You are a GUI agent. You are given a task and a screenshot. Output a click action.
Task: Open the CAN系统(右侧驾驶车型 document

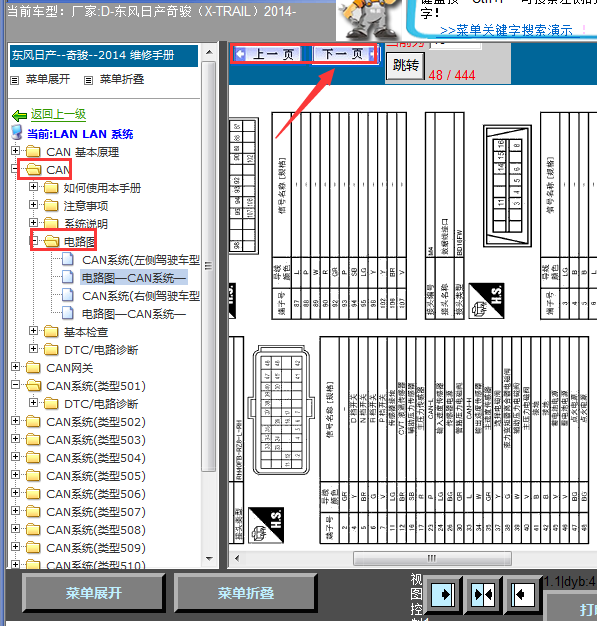pos(141,296)
